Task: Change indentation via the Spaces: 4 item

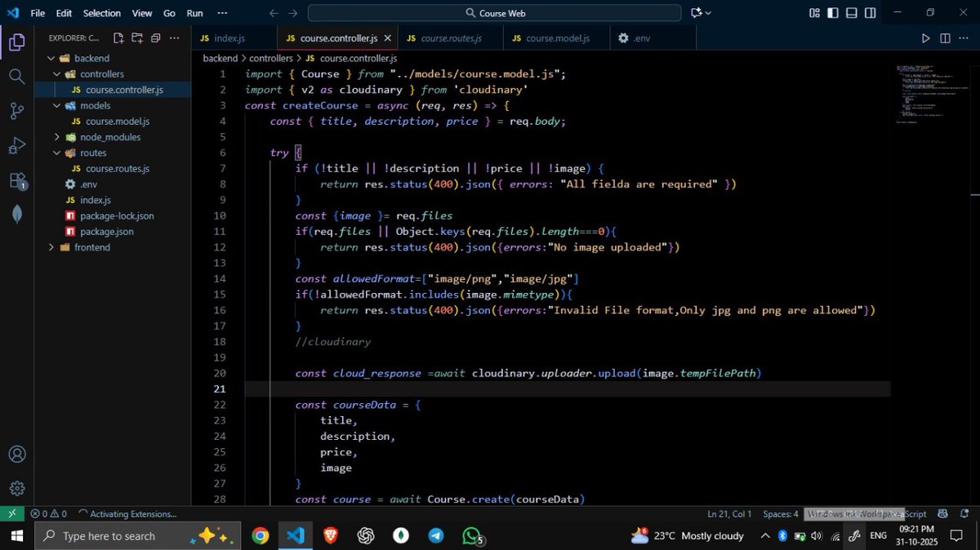Action: pos(781,513)
